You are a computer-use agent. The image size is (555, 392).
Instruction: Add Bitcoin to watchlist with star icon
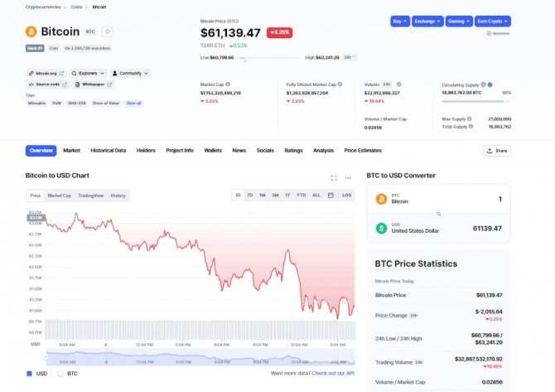[x=107, y=31]
